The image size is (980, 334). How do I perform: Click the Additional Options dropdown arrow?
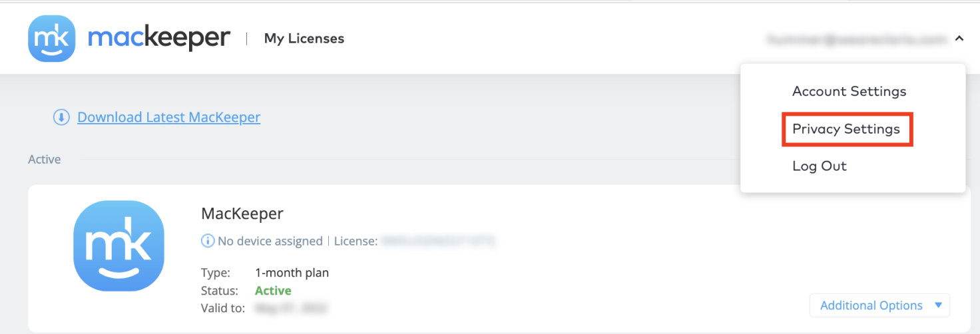(x=938, y=305)
